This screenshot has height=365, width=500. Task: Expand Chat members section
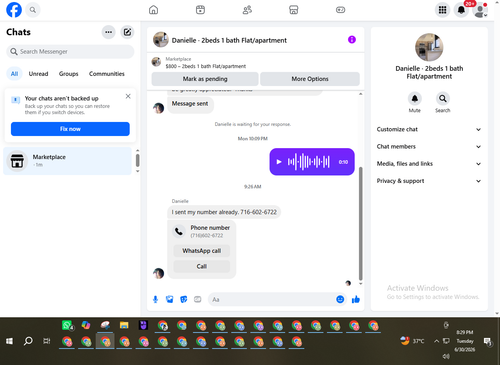[429, 147]
